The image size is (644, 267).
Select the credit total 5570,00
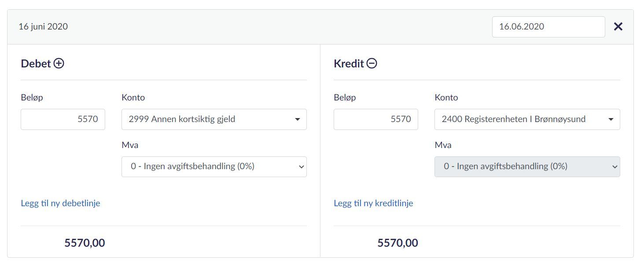[x=397, y=243]
